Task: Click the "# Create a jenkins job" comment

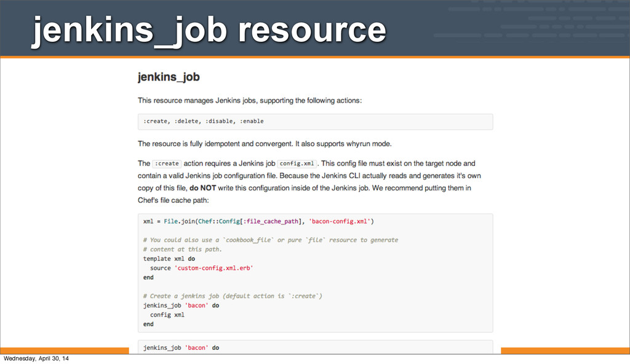Action: click(233, 296)
